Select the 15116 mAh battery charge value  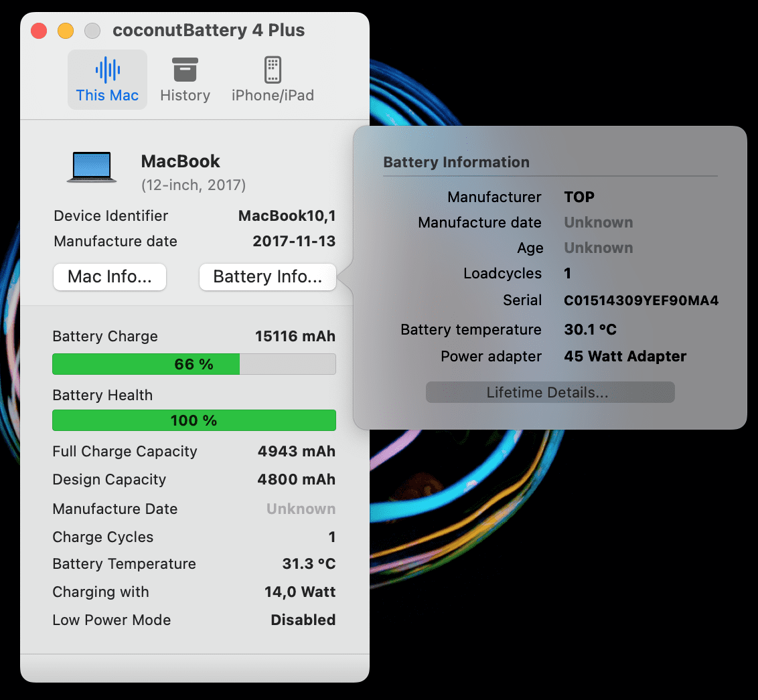295,336
